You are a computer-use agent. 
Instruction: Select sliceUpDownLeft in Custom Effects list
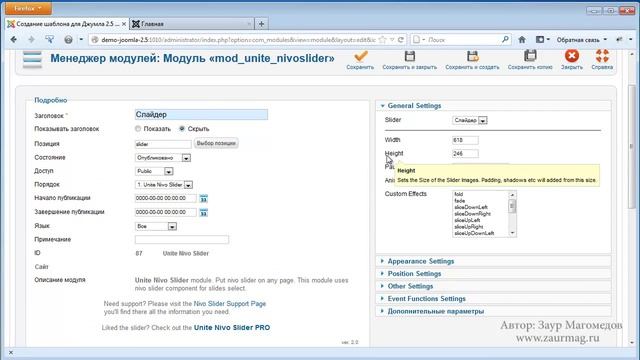tap(474, 233)
